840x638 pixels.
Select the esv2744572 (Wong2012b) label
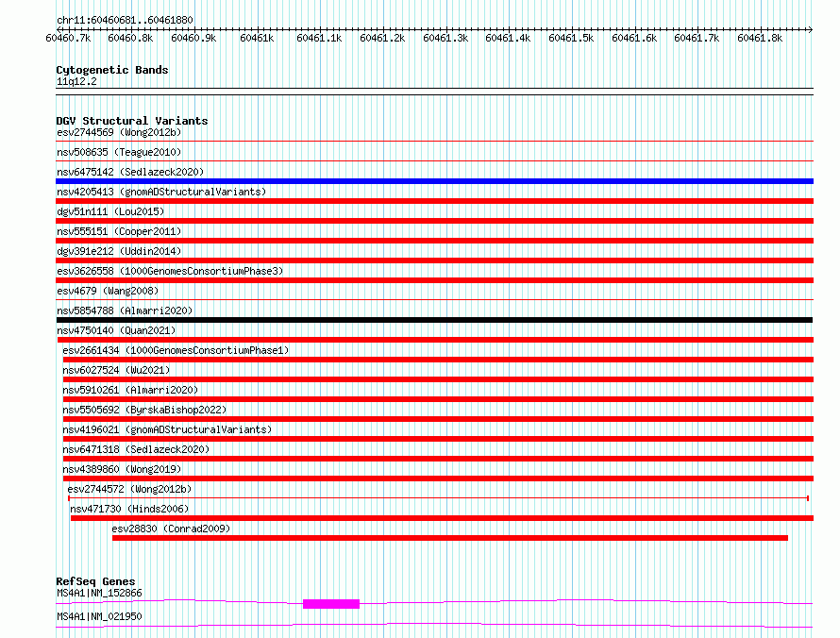[129, 489]
